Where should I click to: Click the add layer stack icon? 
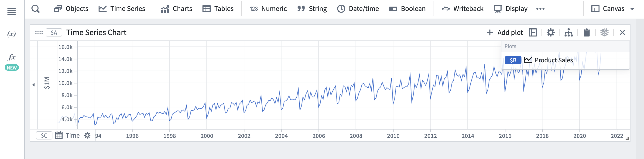coord(604,33)
